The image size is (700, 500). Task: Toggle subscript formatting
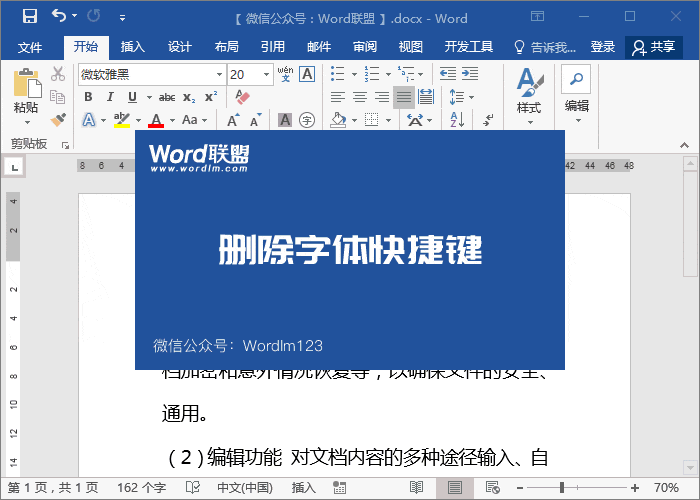[x=189, y=97]
